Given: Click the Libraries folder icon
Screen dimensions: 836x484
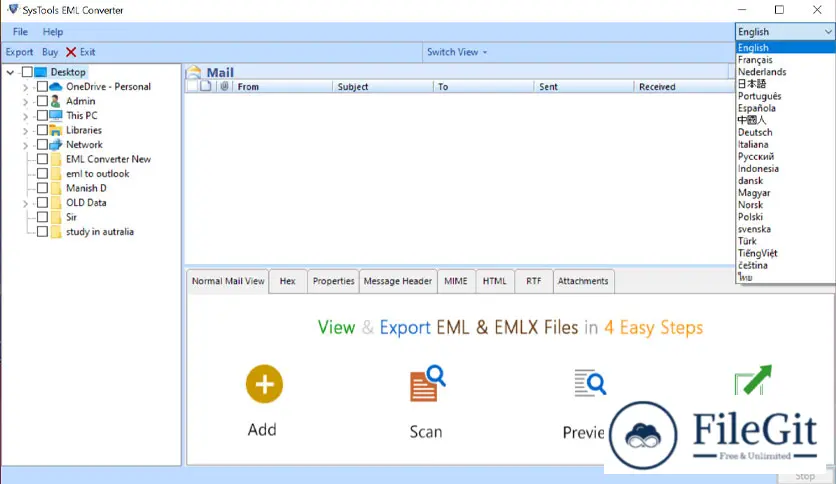Looking at the screenshot, I should coord(55,130).
